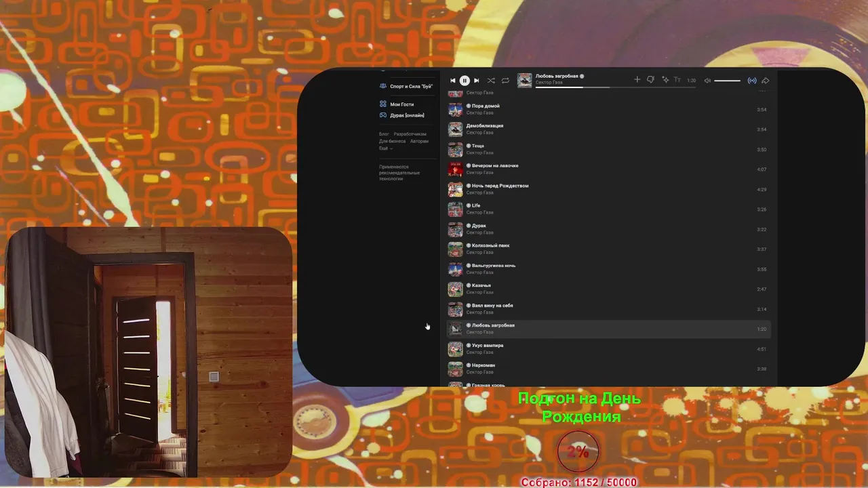Screen dimensions: 868x488
Task: Pause the playing track
Action: point(465,81)
